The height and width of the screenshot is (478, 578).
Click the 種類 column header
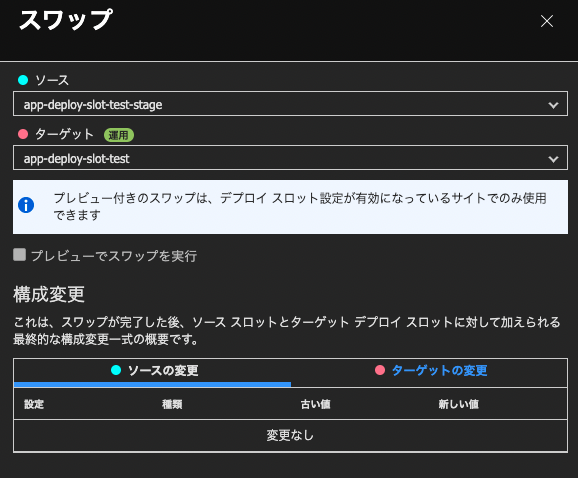tap(172, 404)
